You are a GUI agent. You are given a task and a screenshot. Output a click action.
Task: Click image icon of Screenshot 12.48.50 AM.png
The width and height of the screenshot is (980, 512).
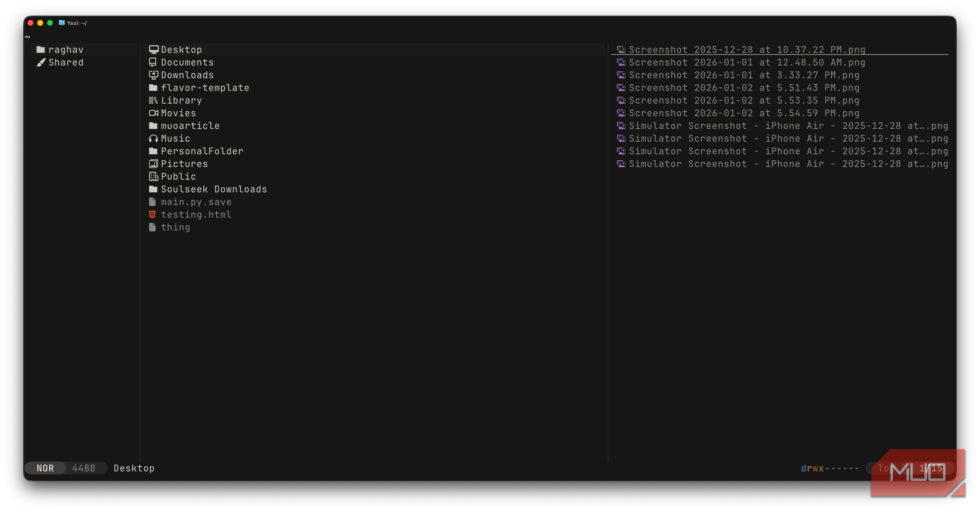621,62
